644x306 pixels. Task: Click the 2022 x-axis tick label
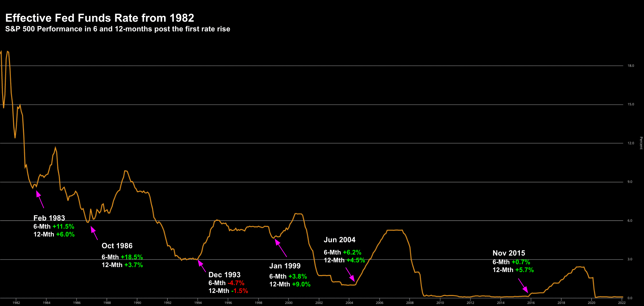pos(622,303)
